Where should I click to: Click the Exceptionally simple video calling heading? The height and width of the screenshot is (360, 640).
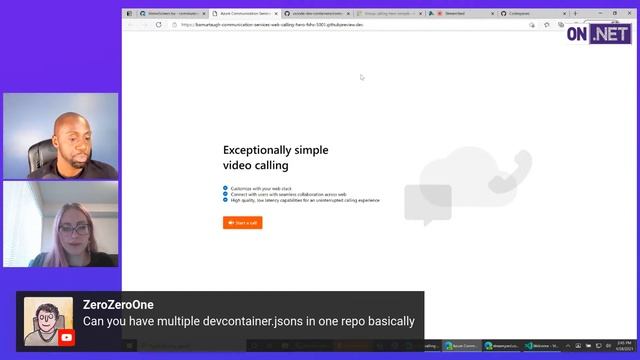pos(276,158)
